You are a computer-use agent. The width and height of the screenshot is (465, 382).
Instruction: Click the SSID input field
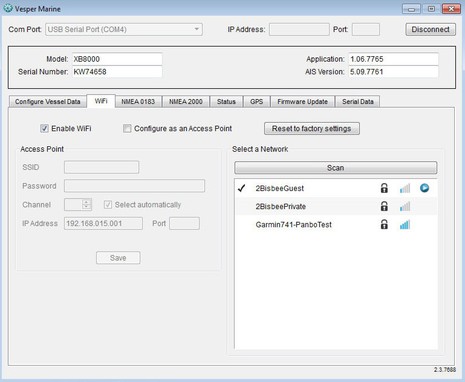101,167
